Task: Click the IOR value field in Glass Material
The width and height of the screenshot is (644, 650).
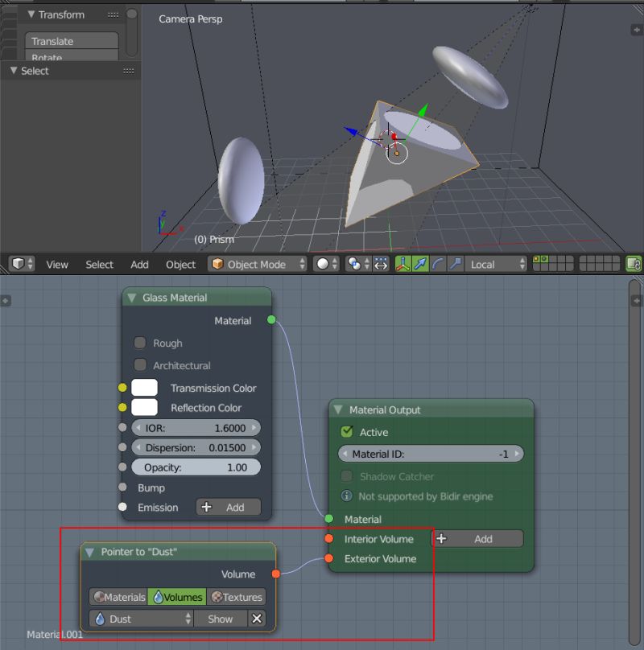Action: tap(196, 427)
